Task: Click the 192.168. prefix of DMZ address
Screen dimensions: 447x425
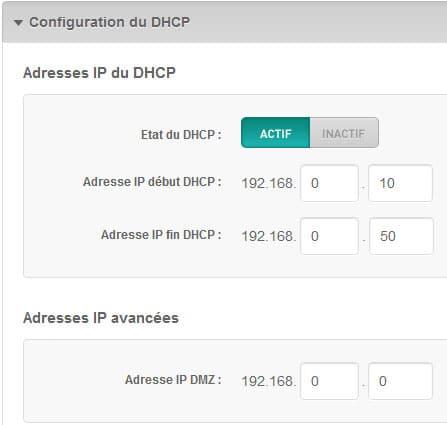Action: tap(269, 381)
